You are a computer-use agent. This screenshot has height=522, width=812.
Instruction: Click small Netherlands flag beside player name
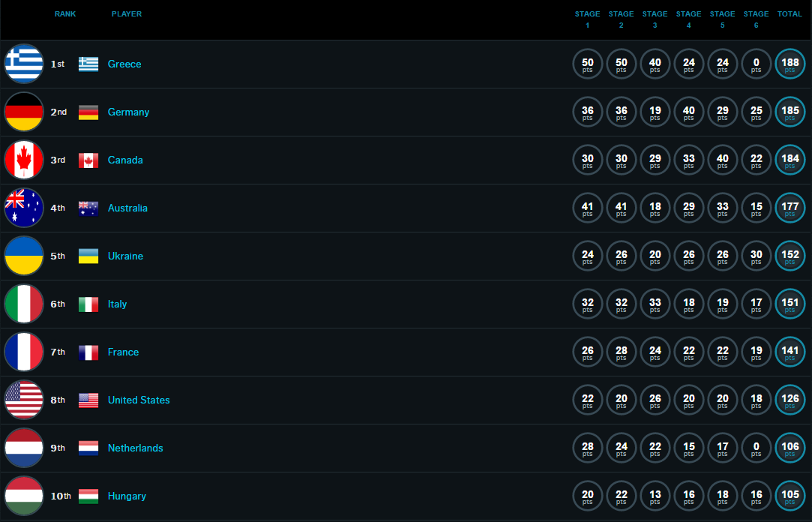coord(88,448)
